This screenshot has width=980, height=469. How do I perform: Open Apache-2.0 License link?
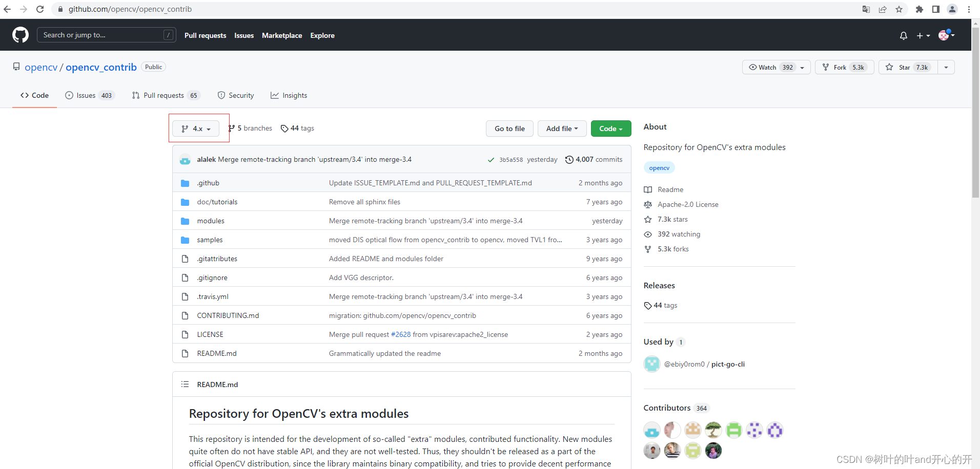681,204
